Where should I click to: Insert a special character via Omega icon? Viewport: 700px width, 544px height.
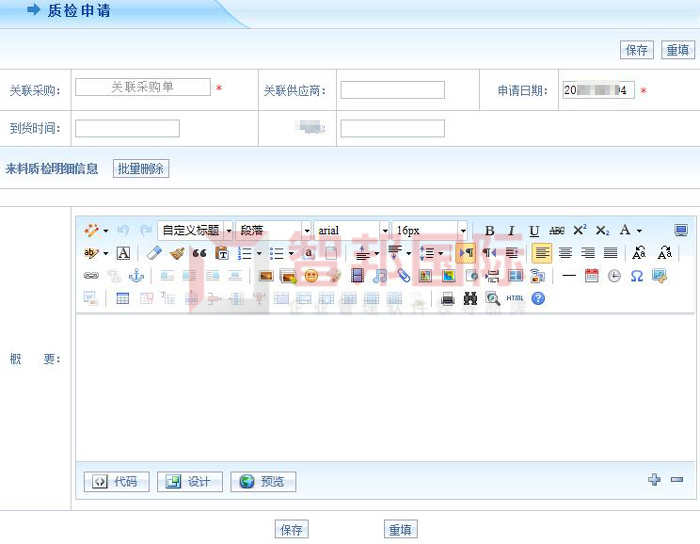click(x=636, y=276)
